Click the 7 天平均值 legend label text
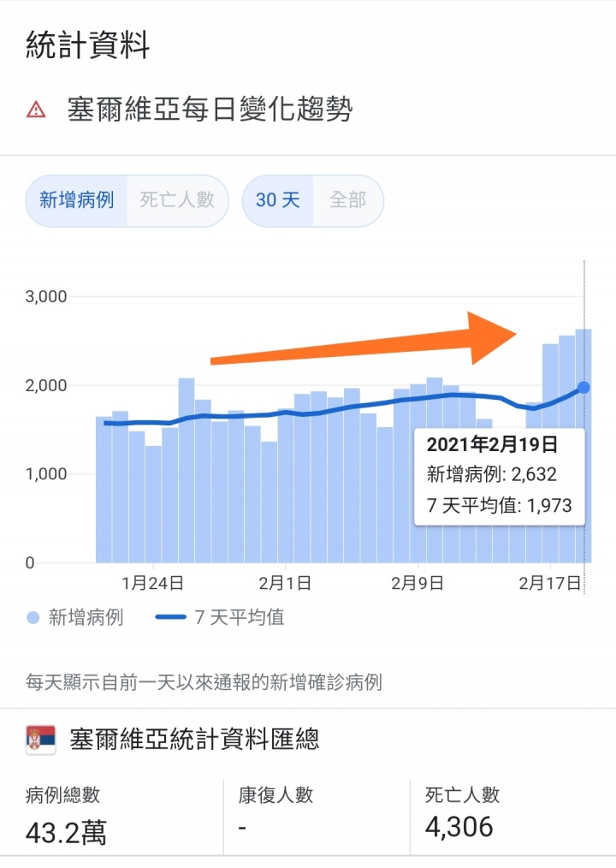616x868 pixels. [x=240, y=618]
